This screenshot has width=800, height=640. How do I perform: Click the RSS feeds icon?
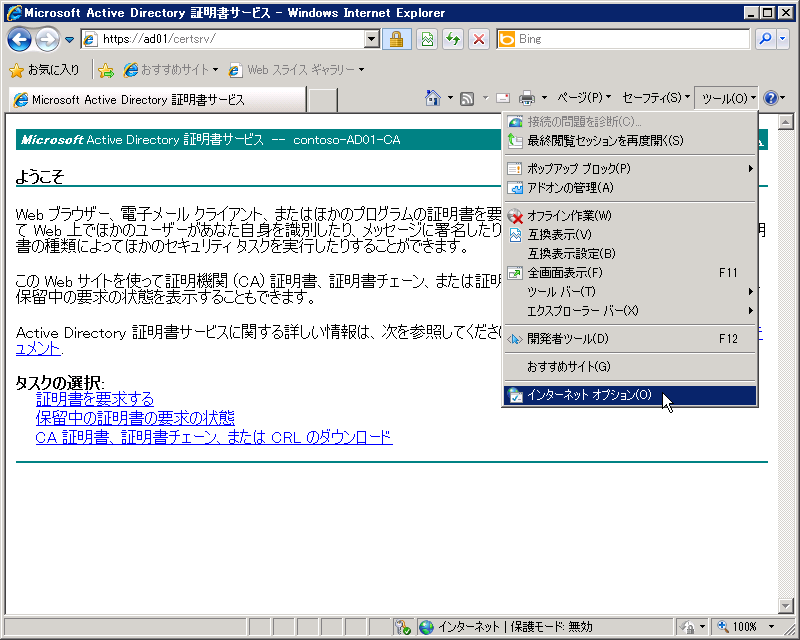click(x=467, y=98)
